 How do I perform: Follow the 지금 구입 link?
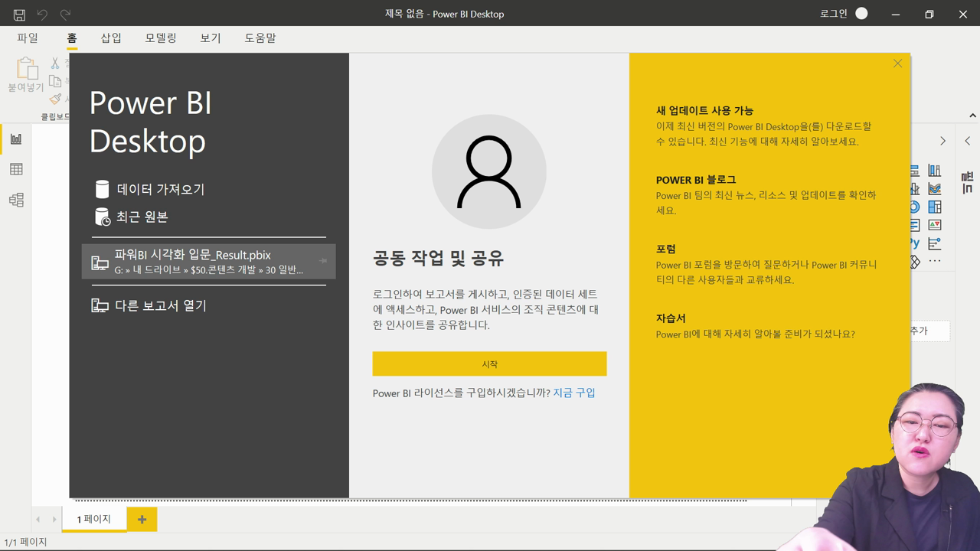[574, 393]
